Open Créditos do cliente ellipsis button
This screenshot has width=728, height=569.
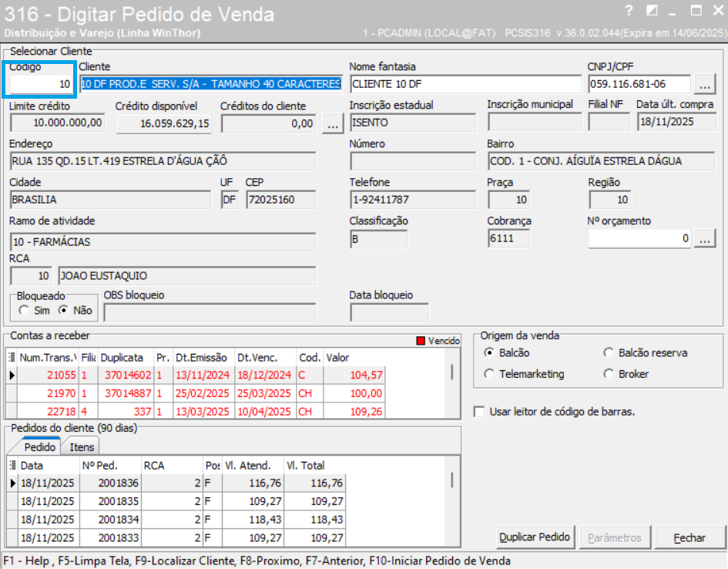click(x=332, y=123)
